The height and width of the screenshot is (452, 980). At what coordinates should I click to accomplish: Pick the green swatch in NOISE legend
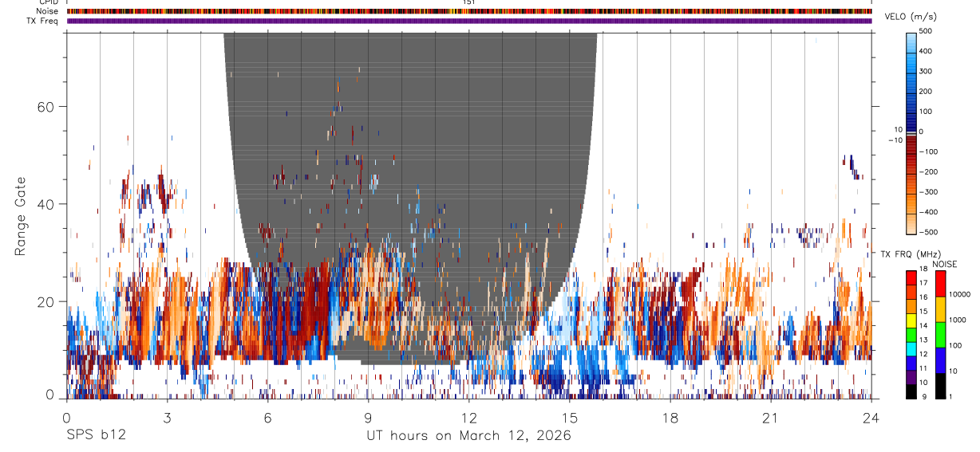pos(940,335)
